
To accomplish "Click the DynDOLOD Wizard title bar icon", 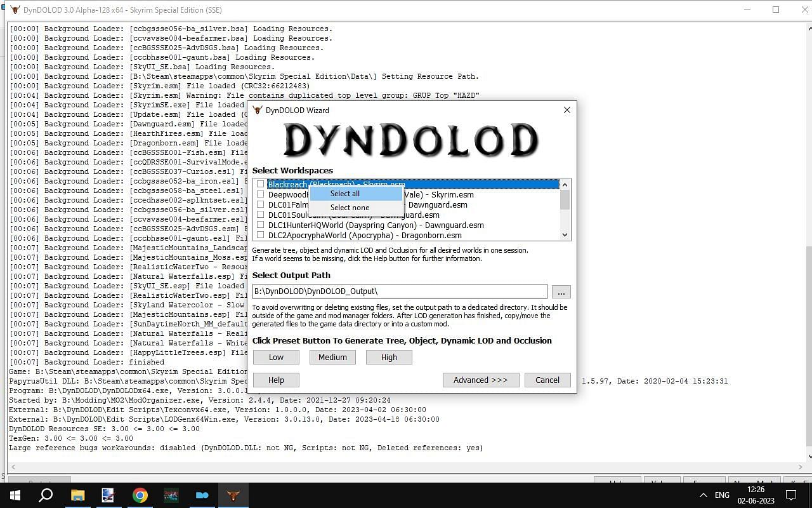I will pyautogui.click(x=258, y=110).
